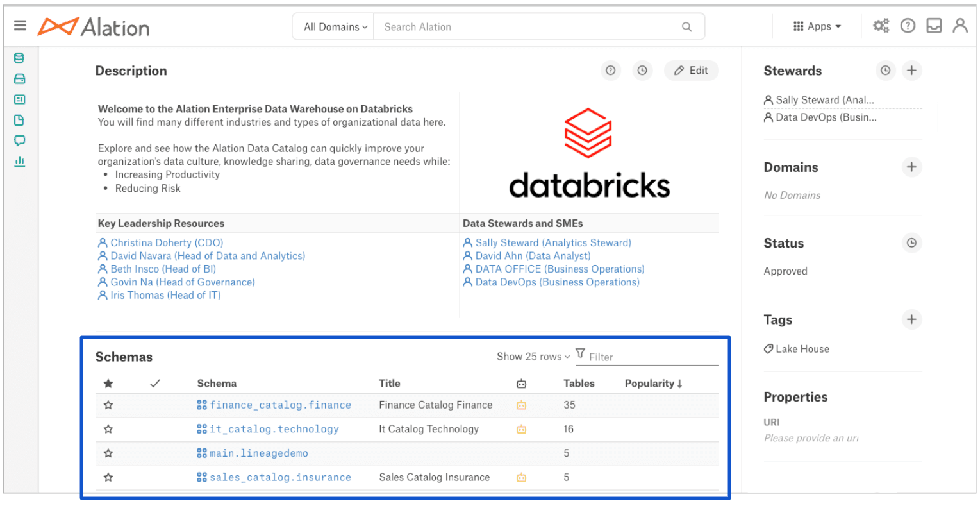Open conversations via speech bubble sidebar icon
980x508 pixels.
(x=19, y=140)
